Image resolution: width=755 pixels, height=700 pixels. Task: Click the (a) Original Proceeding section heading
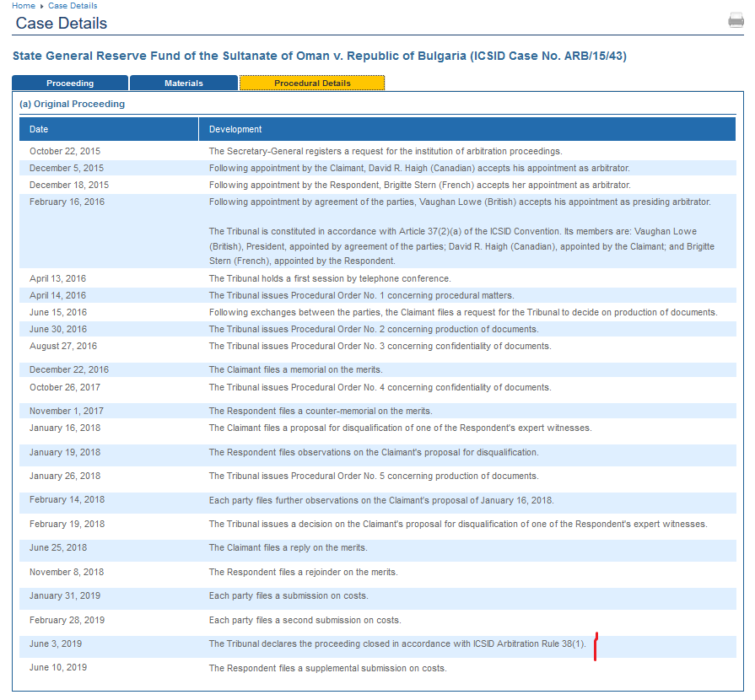pyautogui.click(x=72, y=104)
